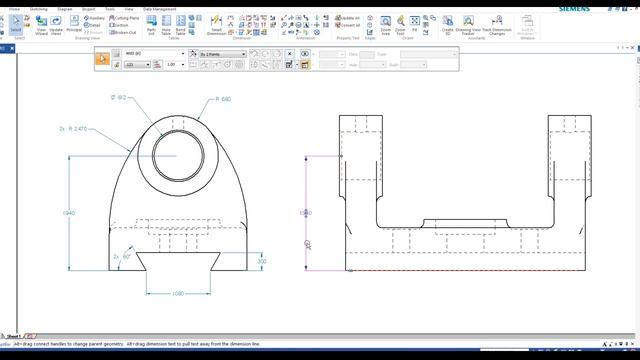
Task: Fit the drawing to window
Action: [414, 24]
